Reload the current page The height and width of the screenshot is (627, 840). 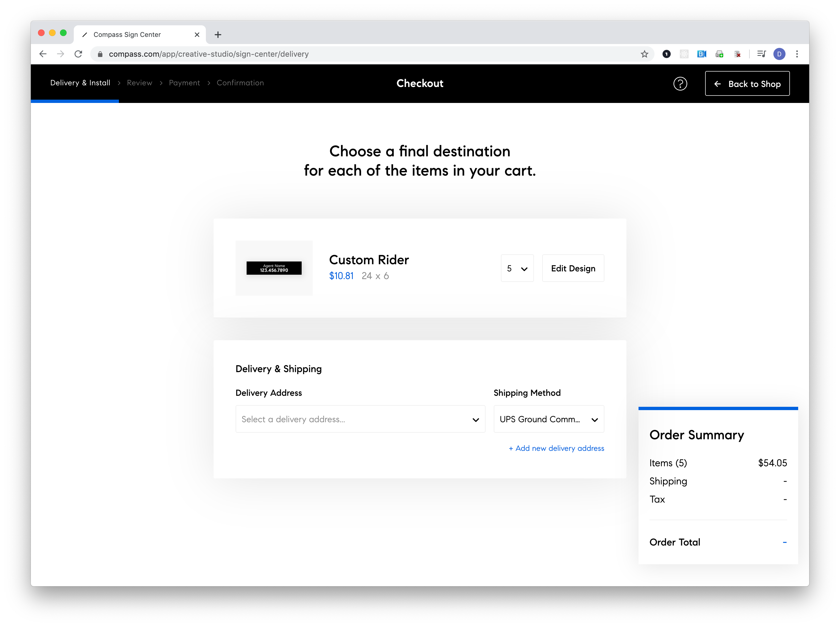click(78, 54)
